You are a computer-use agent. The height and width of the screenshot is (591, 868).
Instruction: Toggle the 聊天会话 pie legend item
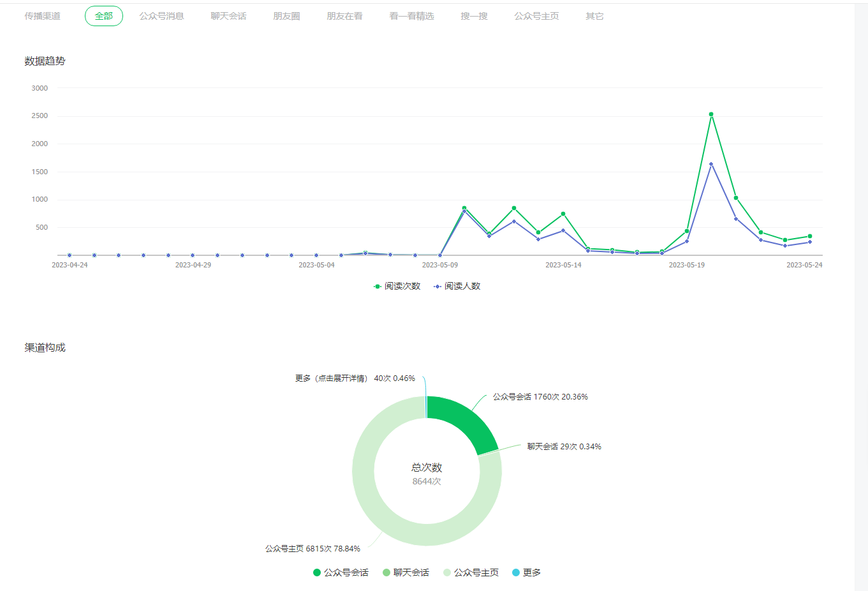(x=406, y=572)
